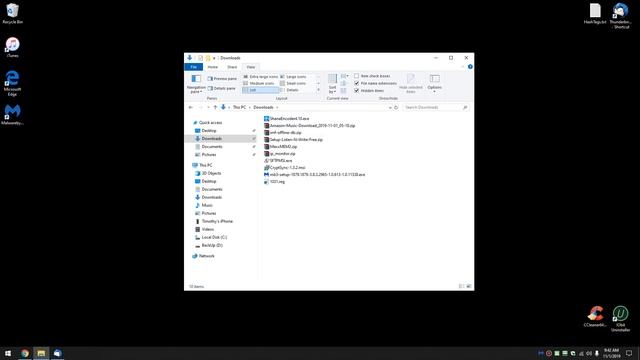Select the Amazon-Music-Download zip file
Image resolution: width=640 pixels, height=360 pixels.
(x=309, y=126)
